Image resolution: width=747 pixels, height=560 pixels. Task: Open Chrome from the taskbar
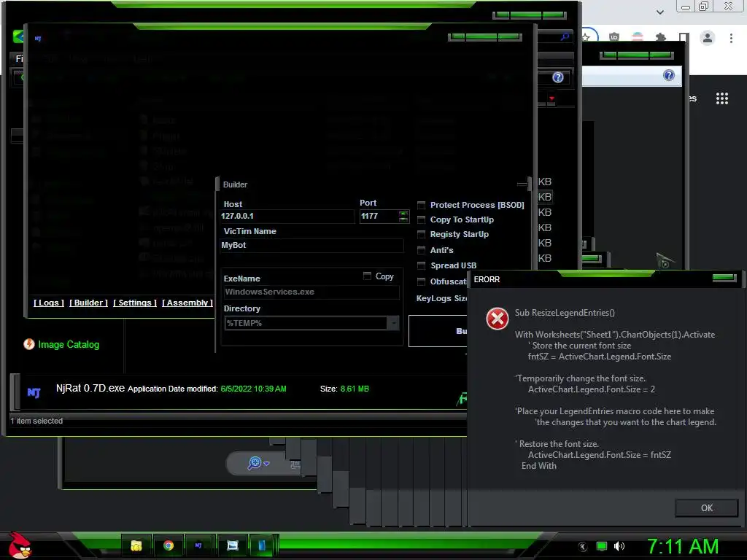click(169, 545)
